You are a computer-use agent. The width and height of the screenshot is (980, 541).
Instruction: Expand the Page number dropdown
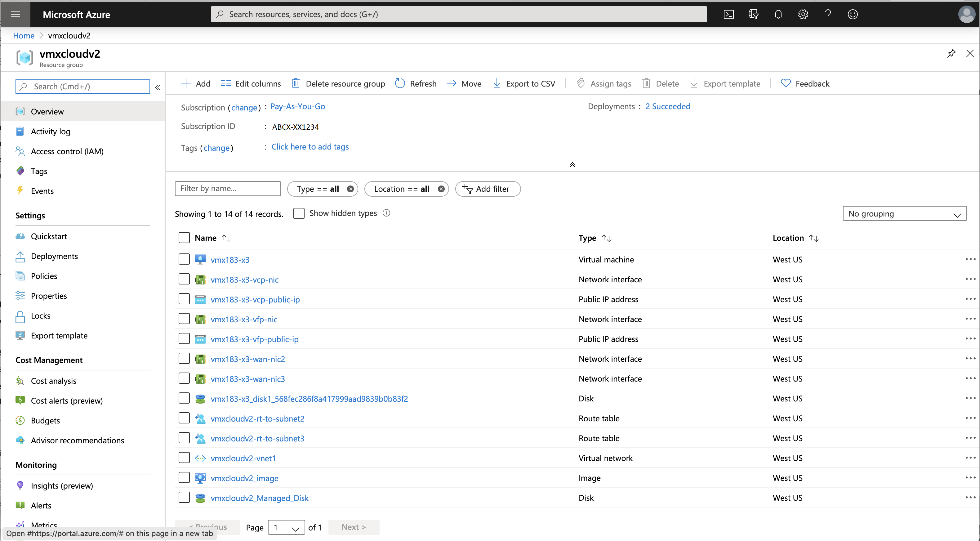[x=286, y=527]
